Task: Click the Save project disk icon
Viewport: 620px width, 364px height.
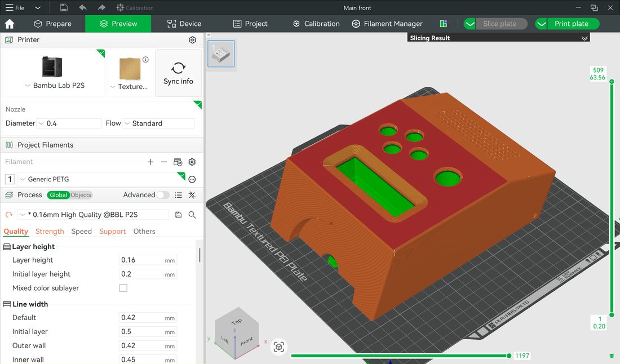Action: click(64, 7)
